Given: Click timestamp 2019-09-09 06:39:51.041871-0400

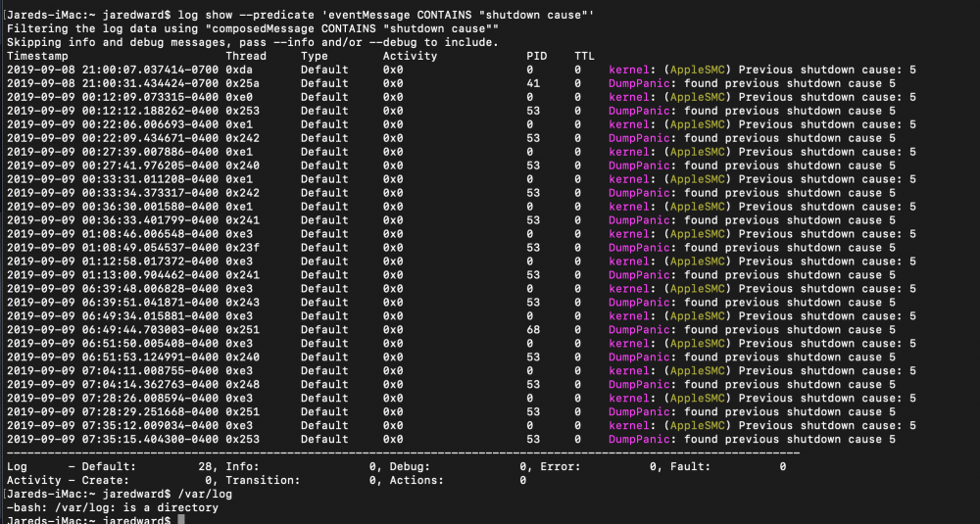Looking at the screenshot, I should click(x=113, y=303).
